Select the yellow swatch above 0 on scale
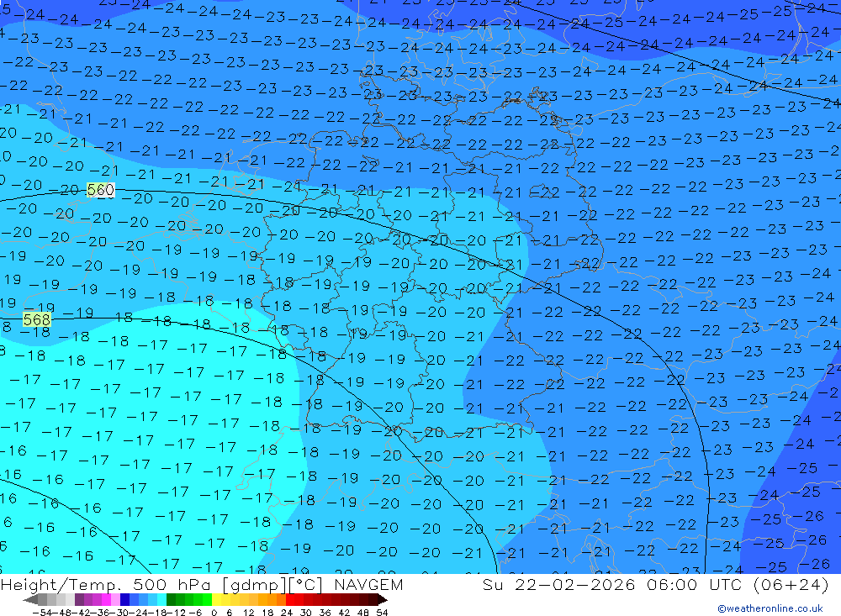This screenshot has width=841, height=616. pyautogui.click(x=217, y=599)
